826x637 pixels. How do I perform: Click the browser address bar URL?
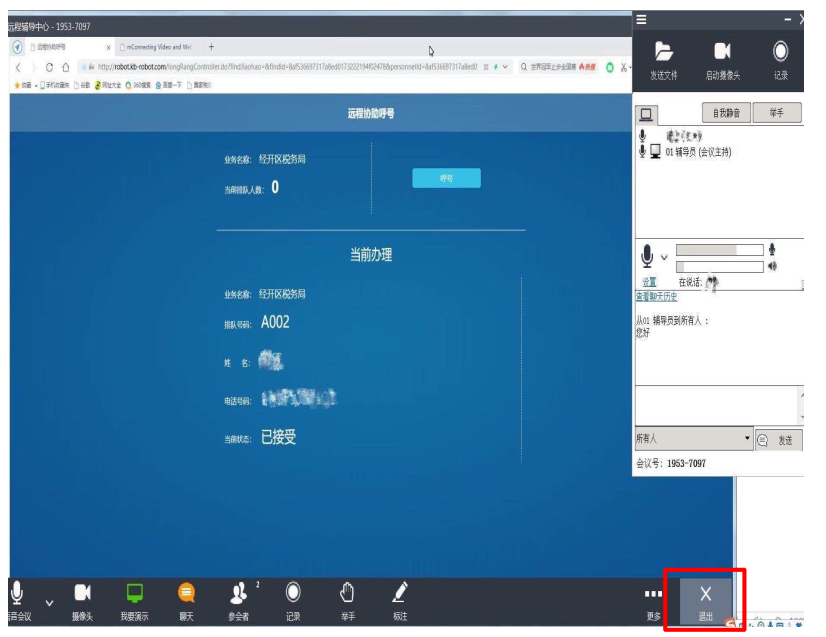tap(287, 67)
